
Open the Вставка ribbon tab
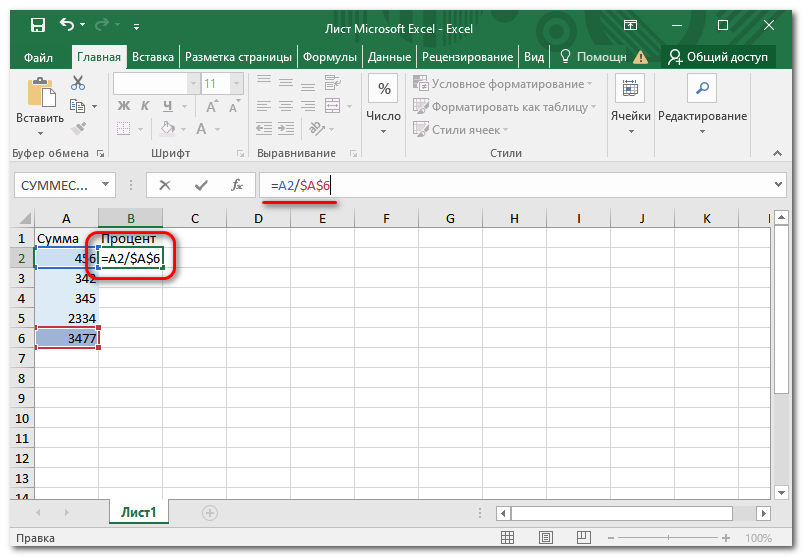tap(153, 57)
